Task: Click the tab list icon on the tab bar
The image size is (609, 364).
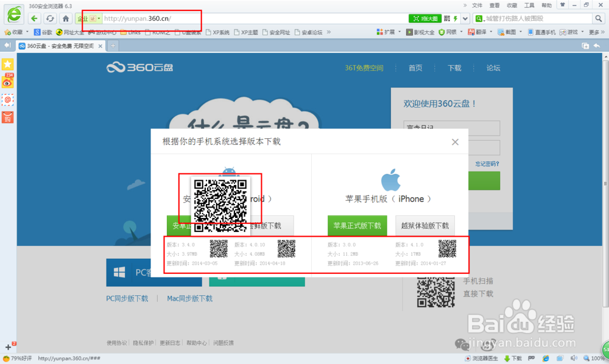Action: pyautogui.click(x=585, y=46)
